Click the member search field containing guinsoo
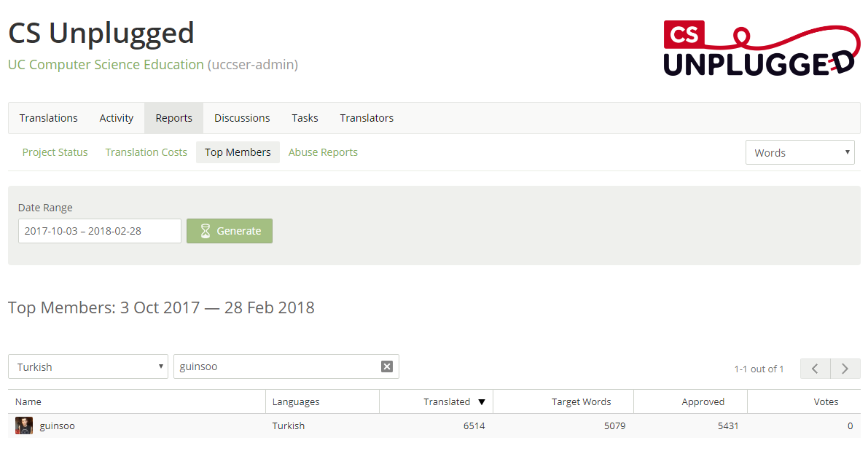This screenshot has width=868, height=451. click(286, 366)
